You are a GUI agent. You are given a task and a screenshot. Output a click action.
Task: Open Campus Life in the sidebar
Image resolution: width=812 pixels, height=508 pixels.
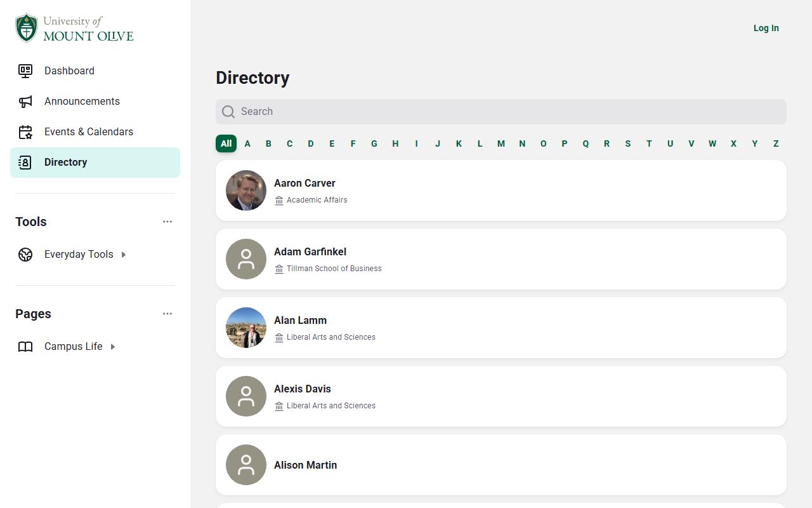point(95,346)
